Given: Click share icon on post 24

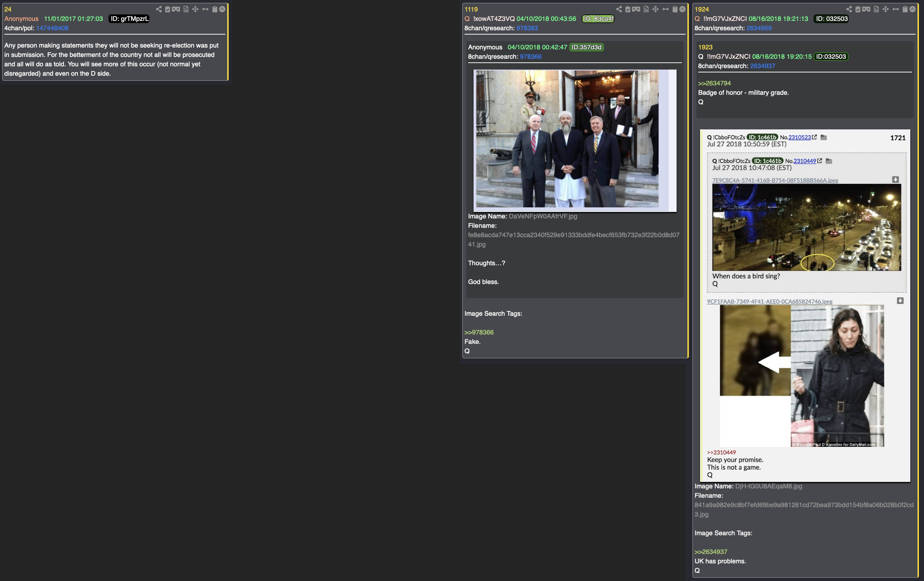Looking at the screenshot, I should pos(158,9).
